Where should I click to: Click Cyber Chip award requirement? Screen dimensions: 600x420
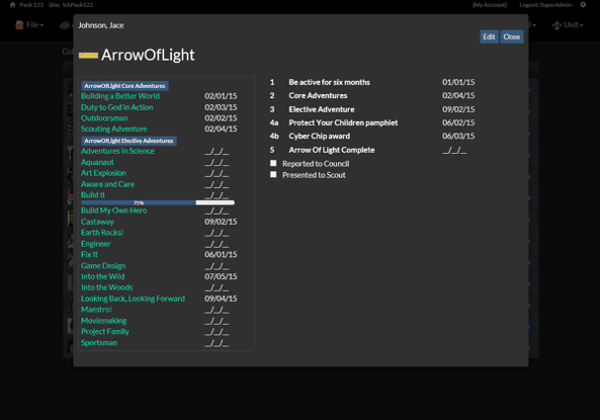(x=319, y=136)
